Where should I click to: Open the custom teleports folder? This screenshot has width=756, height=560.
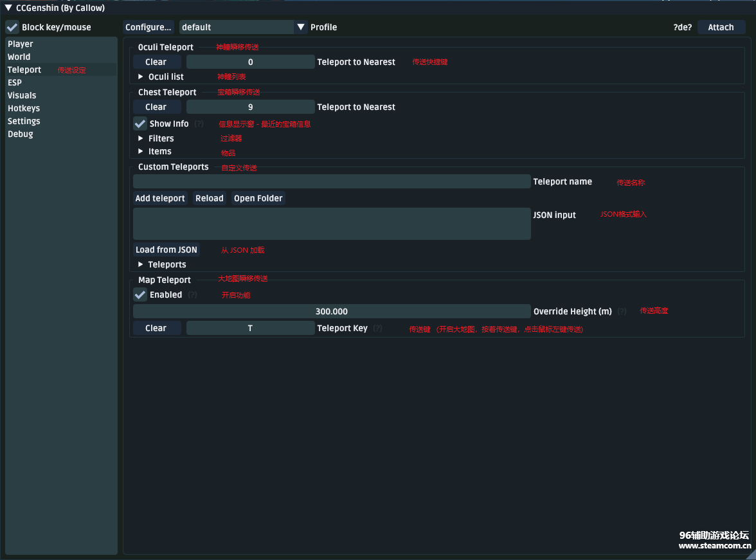[x=258, y=198]
